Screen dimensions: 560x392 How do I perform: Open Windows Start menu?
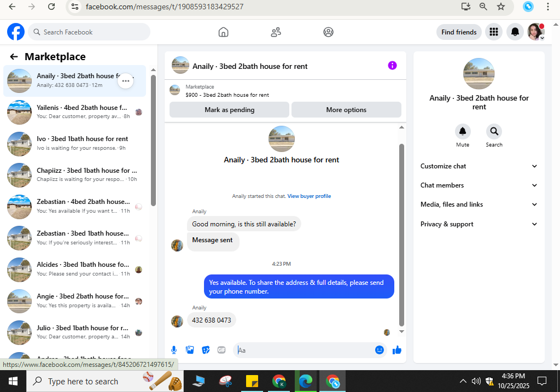[13, 381]
